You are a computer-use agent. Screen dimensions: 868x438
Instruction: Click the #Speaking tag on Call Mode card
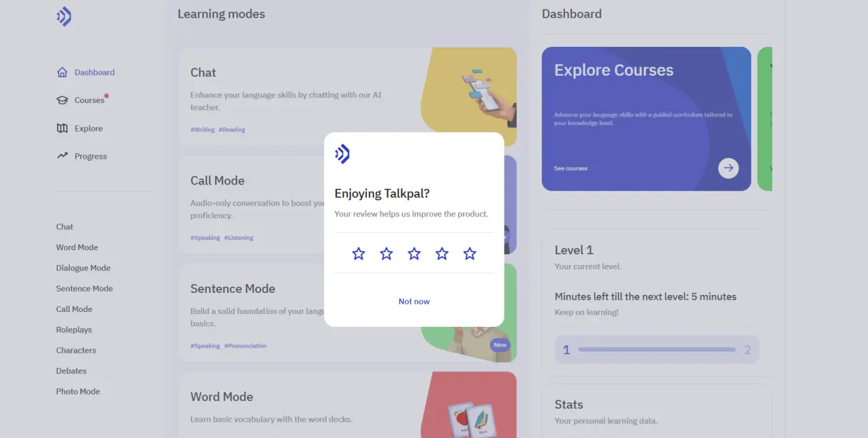point(205,238)
